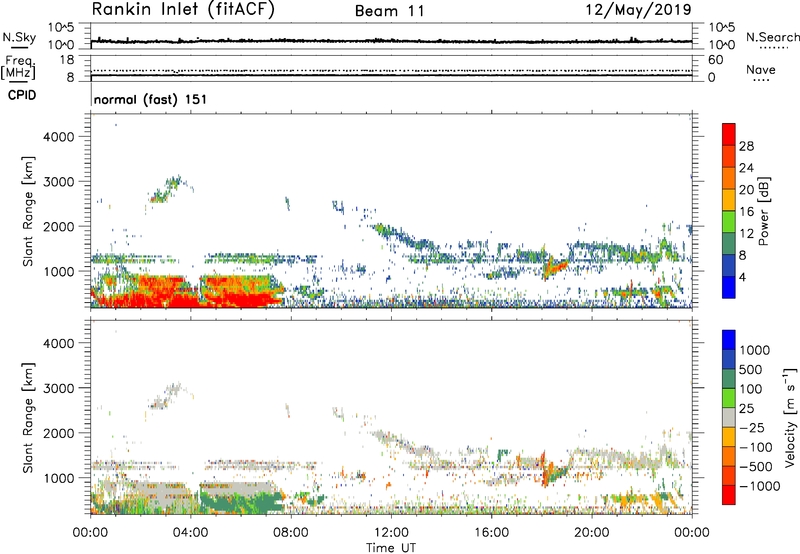Click the '4' Power colorbar tick value
Screen dimensions: 800x554
pos(743,278)
